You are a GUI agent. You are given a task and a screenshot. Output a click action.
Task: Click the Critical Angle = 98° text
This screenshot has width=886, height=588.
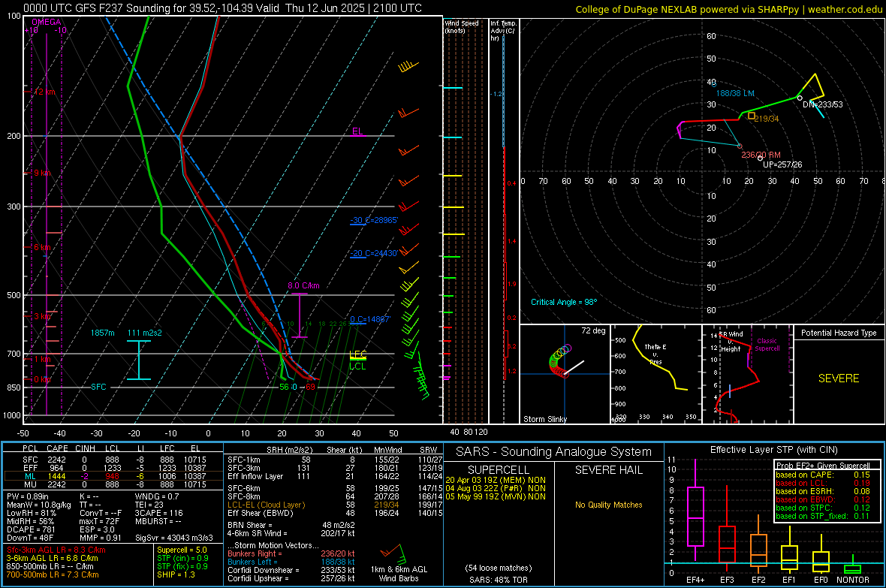pos(564,302)
